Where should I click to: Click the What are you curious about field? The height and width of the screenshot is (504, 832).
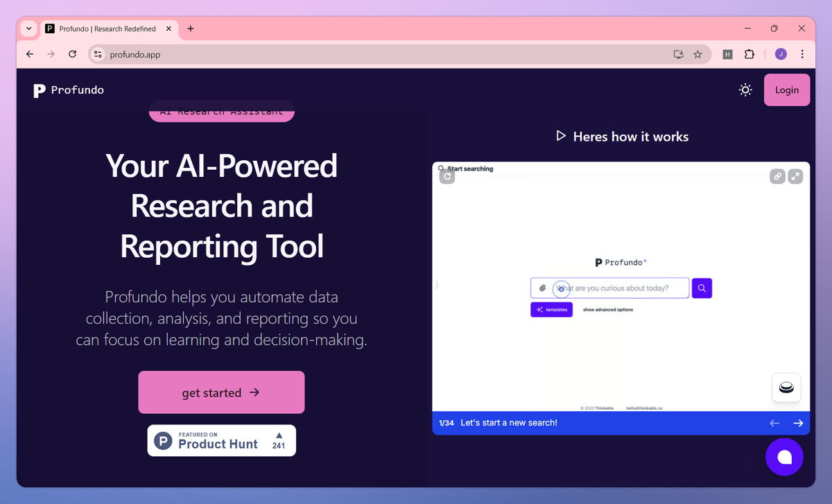[x=610, y=288]
